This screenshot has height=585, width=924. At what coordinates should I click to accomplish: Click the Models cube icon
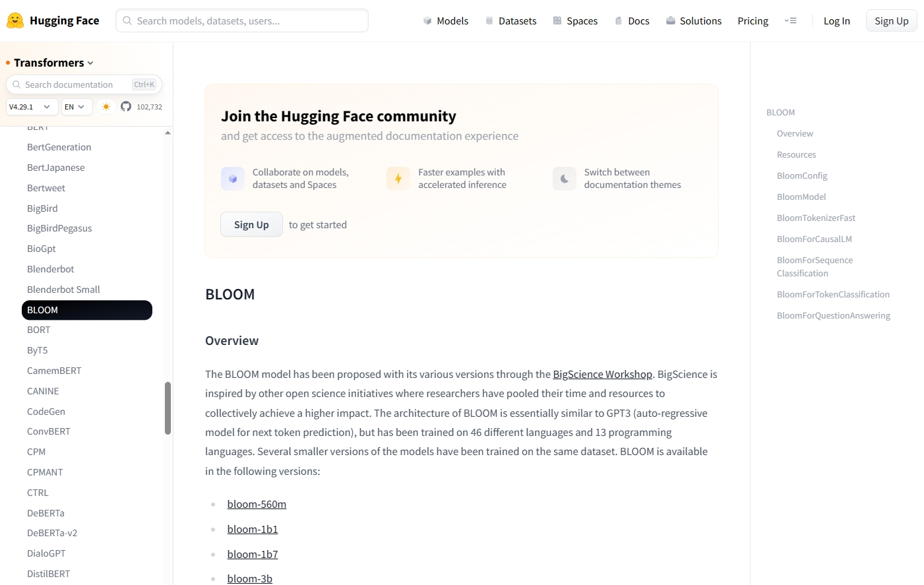[x=427, y=21]
